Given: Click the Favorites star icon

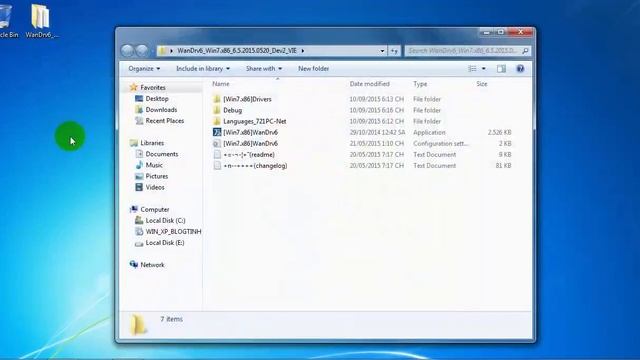Looking at the screenshot, I should (x=133, y=87).
